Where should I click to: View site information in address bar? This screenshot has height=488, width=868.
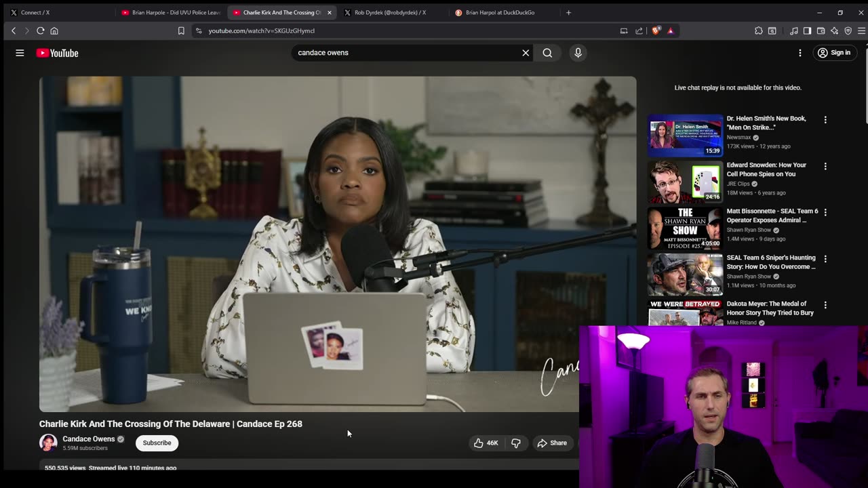pyautogui.click(x=198, y=30)
